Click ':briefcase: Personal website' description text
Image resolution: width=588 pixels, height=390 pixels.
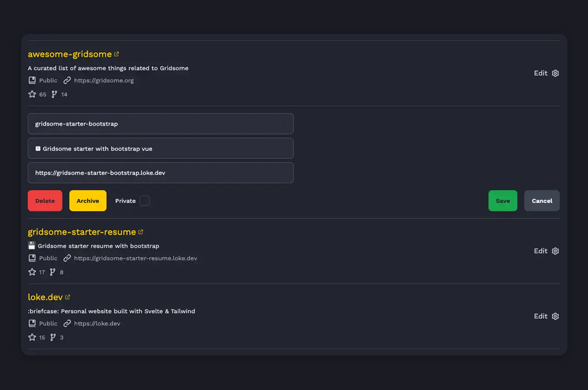(112, 311)
